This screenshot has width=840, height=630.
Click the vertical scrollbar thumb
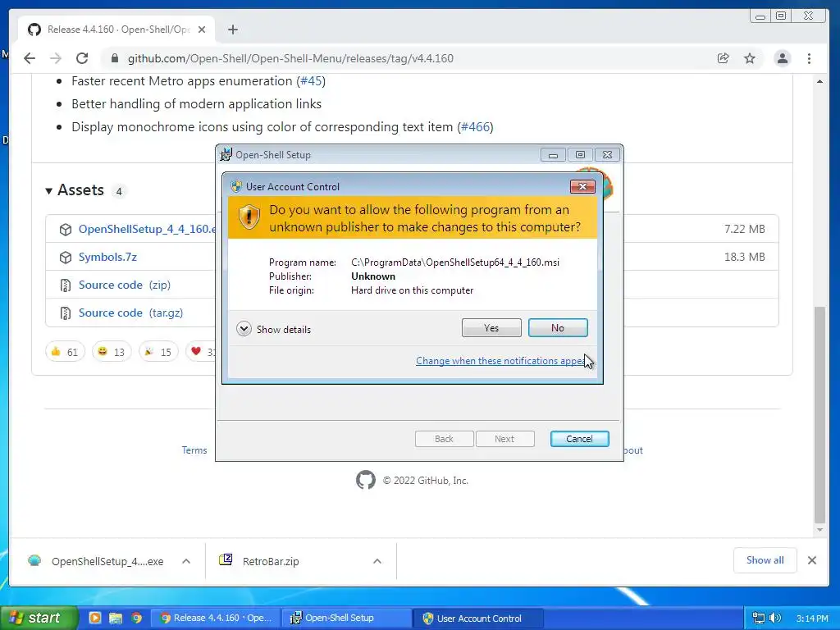819,413
